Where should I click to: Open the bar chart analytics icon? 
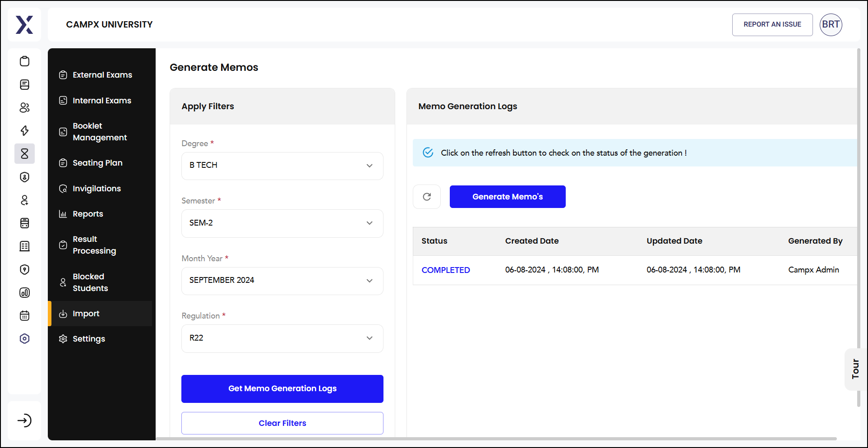(x=25, y=292)
